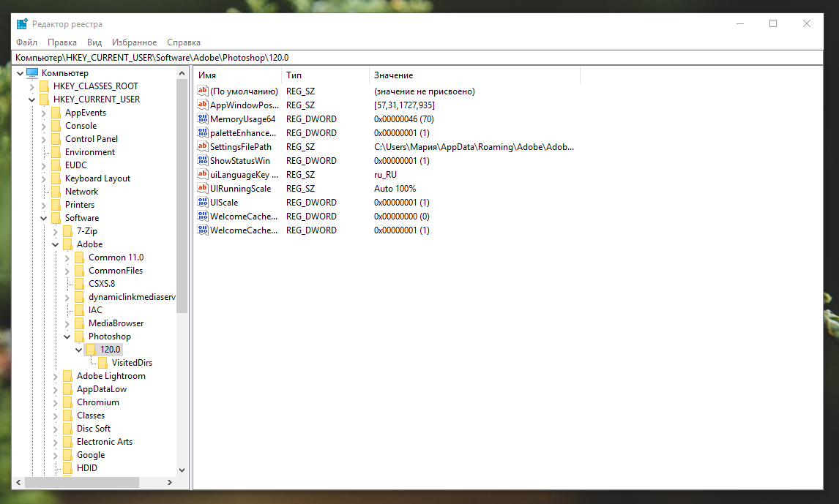The width and height of the screenshot is (839, 504).
Task: Select the 120.0 key in tree
Action: point(111,350)
